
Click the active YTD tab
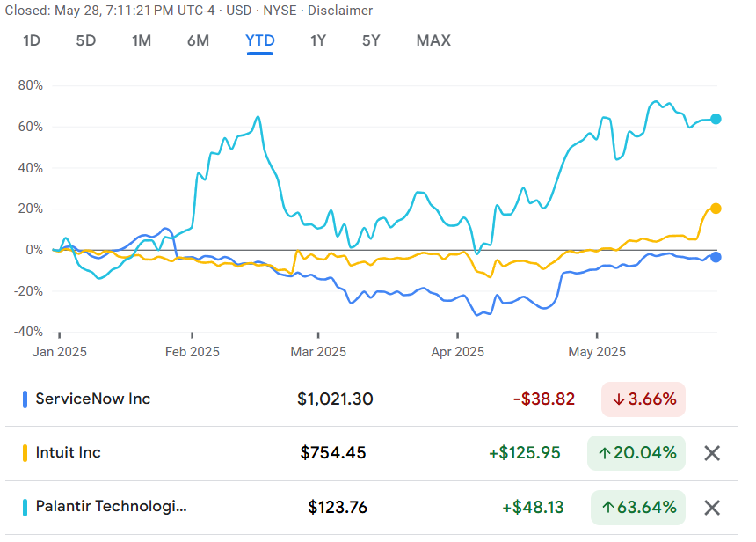(x=260, y=40)
